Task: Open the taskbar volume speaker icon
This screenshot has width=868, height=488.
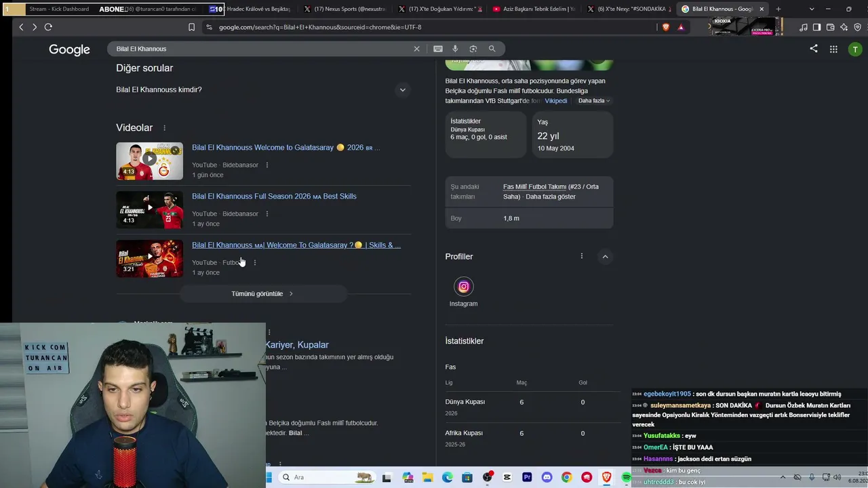Action: [837, 477]
